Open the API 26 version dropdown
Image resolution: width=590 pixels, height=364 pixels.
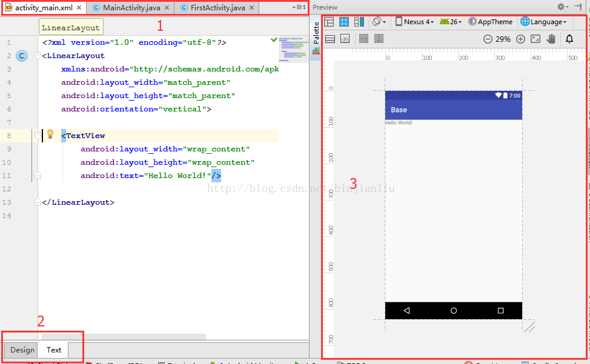[x=451, y=22]
